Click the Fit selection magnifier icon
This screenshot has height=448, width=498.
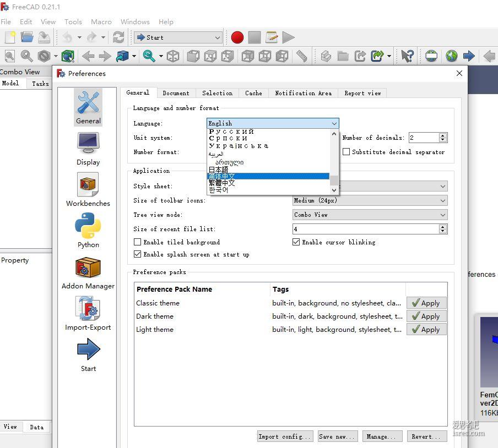pyautogui.click(x=26, y=56)
